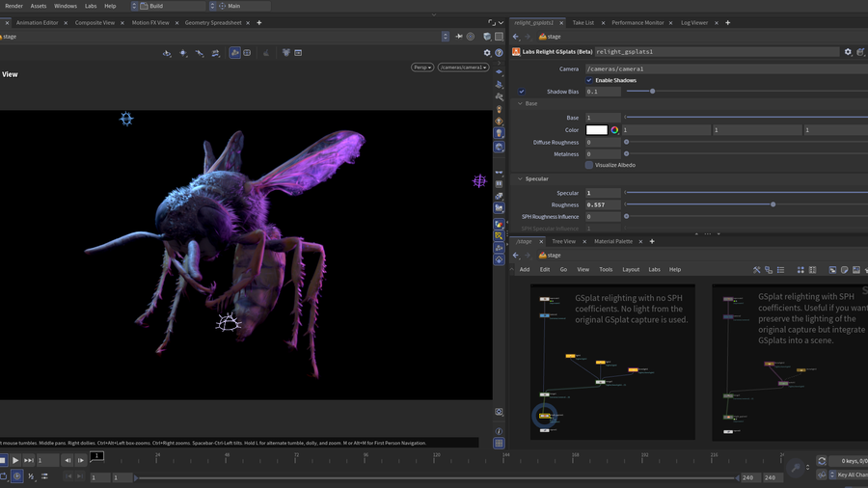Click the viewport info 'i' icon
Viewport: 868px width, 488px height.
coord(499,431)
